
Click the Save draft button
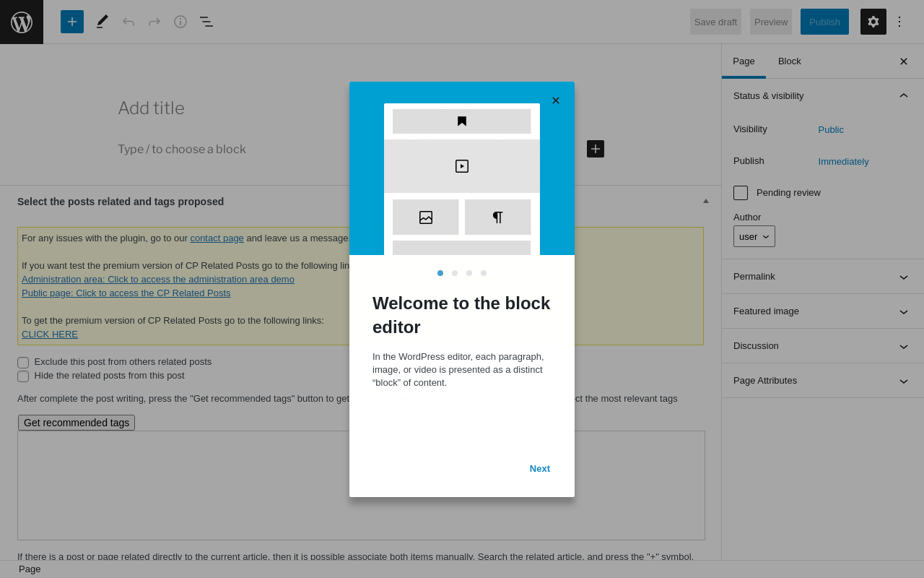(x=715, y=22)
